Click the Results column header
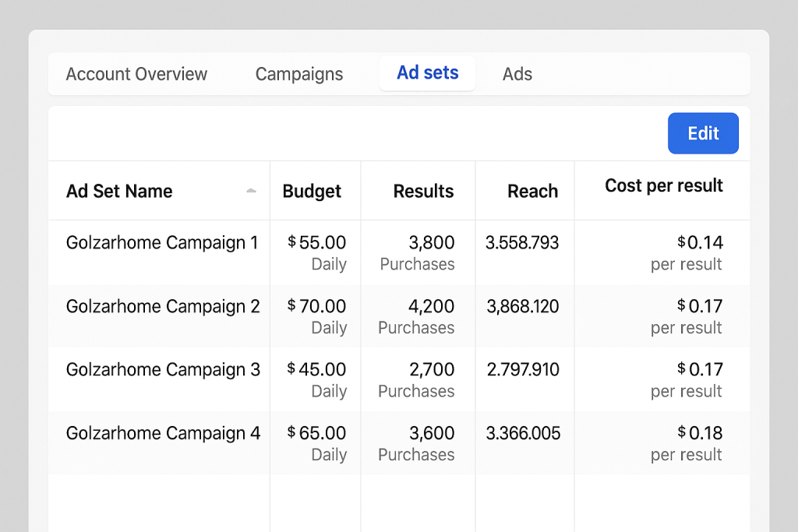The height and width of the screenshot is (532, 798). click(x=423, y=191)
